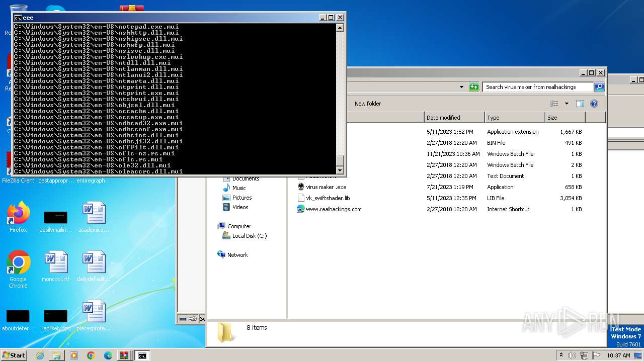Sort files by Size column header
The width and height of the screenshot is (644, 362).
coord(565,118)
